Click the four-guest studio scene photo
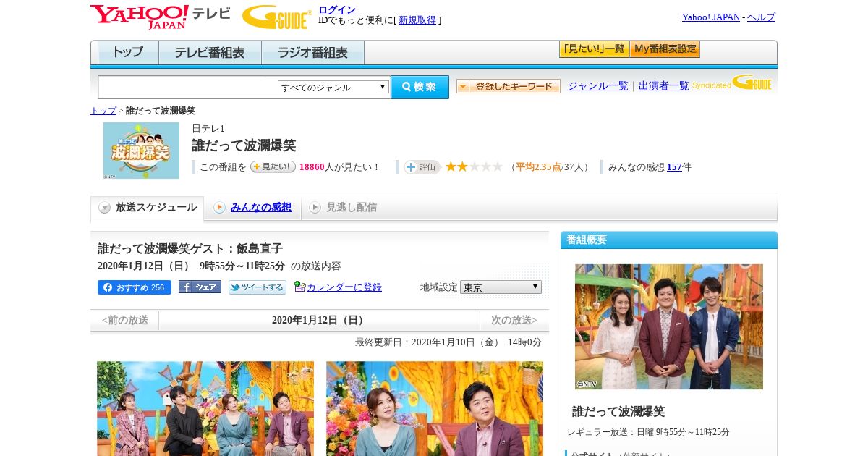The width and height of the screenshot is (868, 456). coord(205,408)
